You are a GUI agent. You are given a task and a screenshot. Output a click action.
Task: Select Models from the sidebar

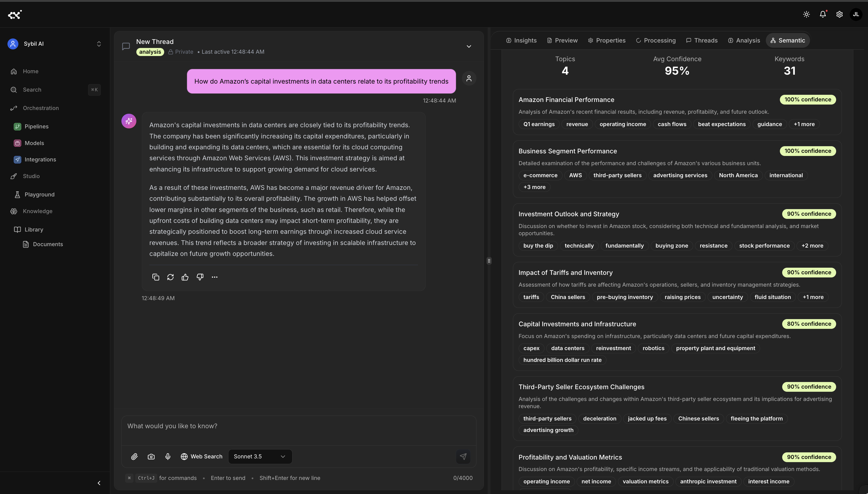click(34, 143)
